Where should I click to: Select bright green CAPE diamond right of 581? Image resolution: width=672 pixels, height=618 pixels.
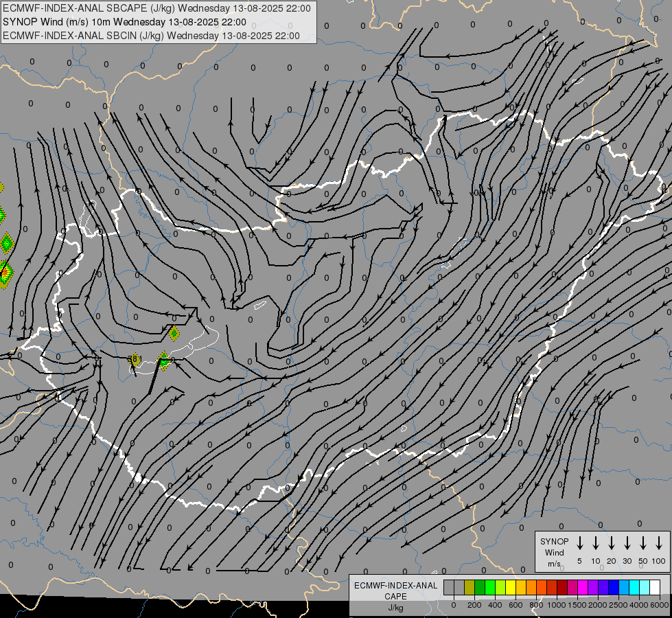(164, 361)
